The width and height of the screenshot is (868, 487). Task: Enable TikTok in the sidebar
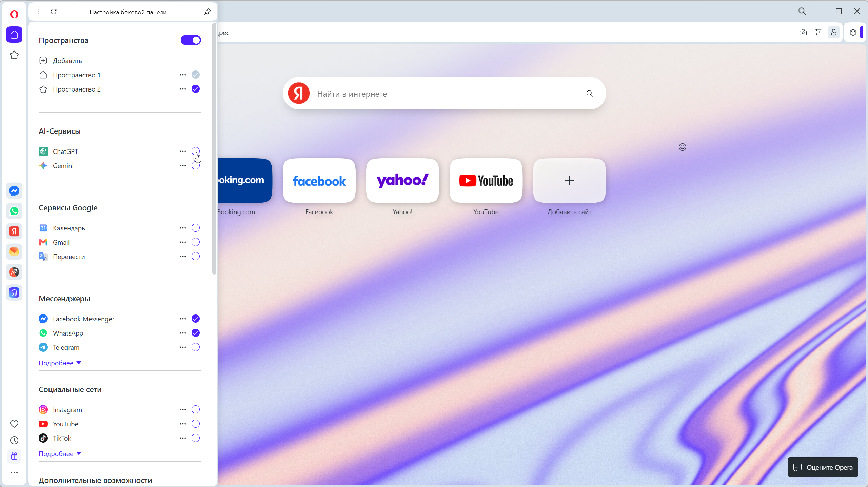[196, 438]
